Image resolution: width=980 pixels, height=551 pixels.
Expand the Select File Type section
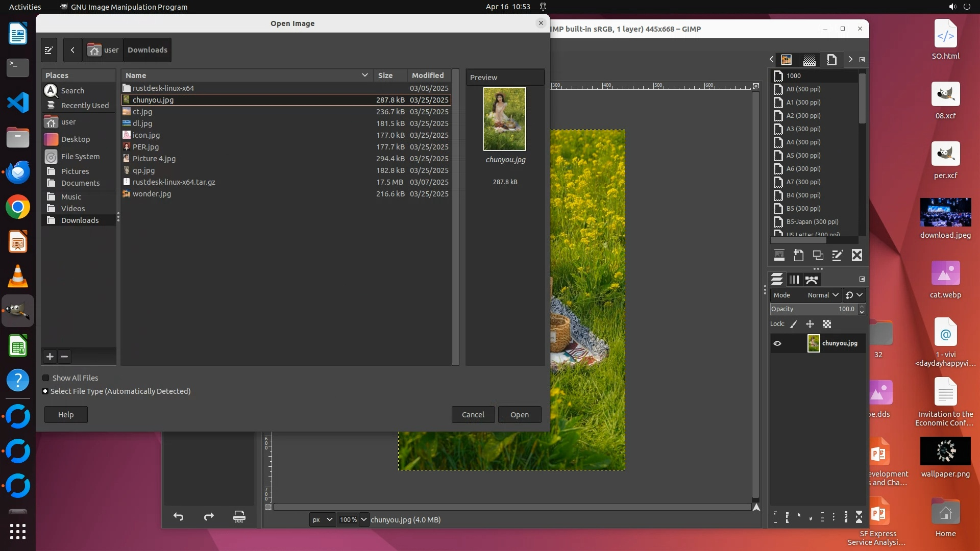45,391
